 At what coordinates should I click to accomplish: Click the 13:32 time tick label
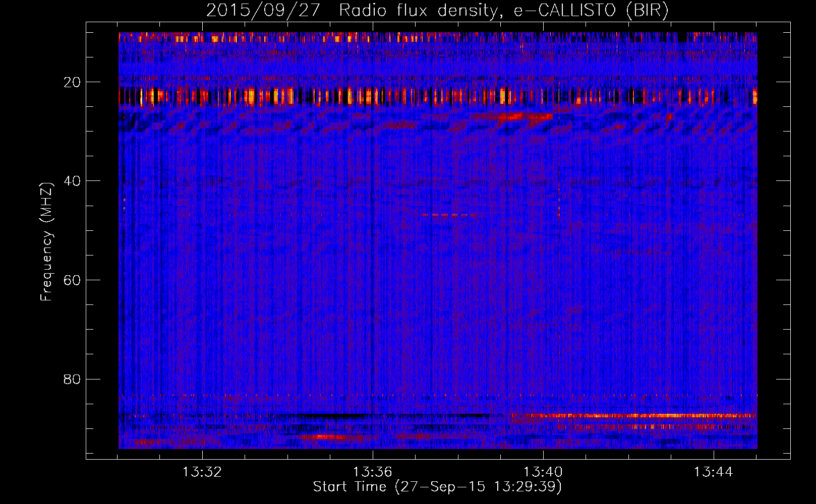[202, 472]
